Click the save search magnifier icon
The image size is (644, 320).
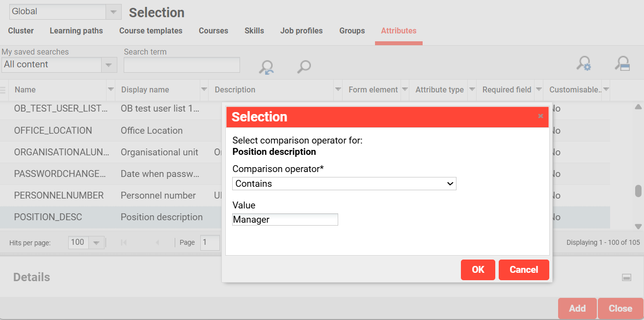(622, 64)
